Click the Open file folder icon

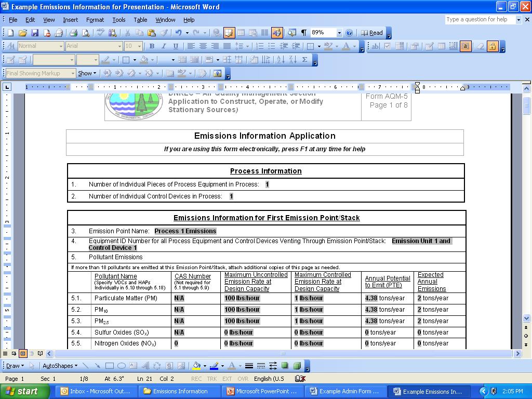coord(23,33)
